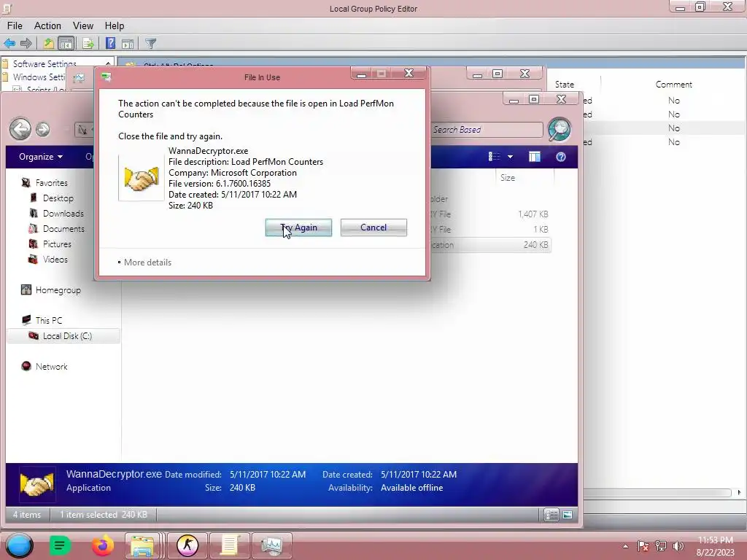Click the volume speaker tray icon
The width and height of the screenshot is (747, 560).
coord(678,545)
